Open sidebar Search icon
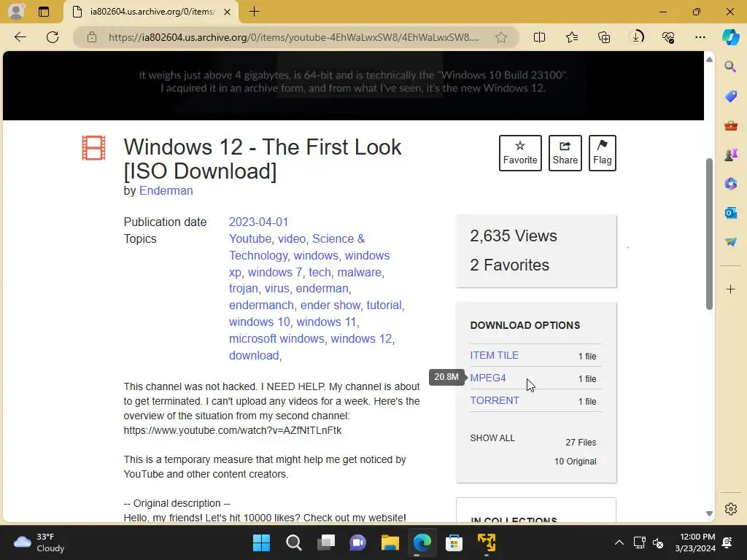 point(730,66)
